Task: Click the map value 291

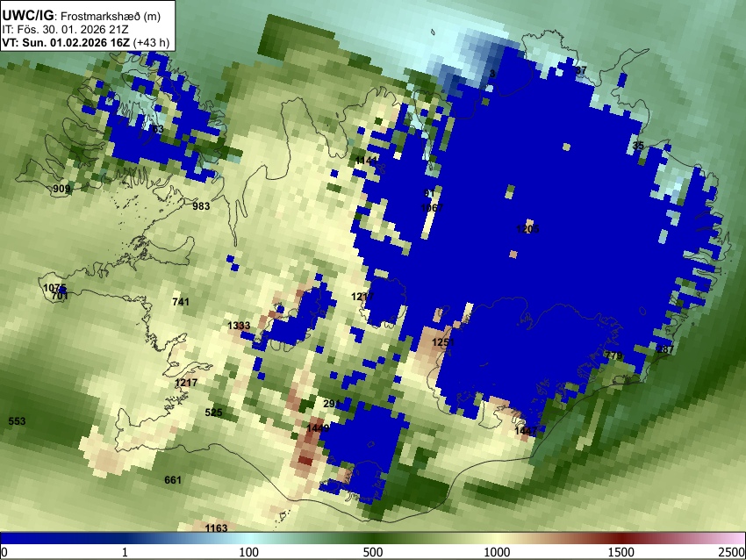Action: pos(332,404)
